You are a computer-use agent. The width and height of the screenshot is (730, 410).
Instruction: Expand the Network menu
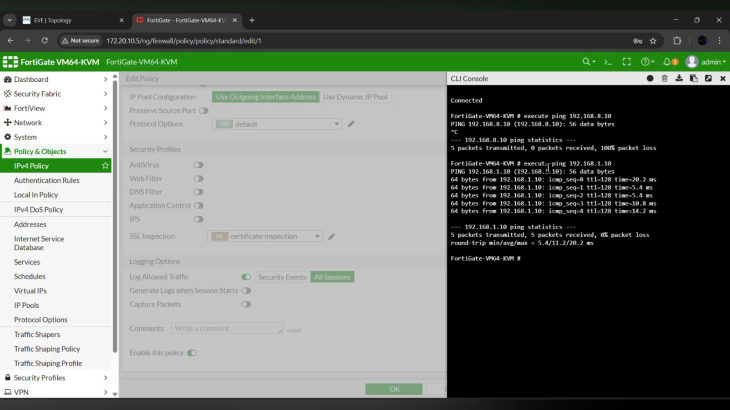point(55,122)
